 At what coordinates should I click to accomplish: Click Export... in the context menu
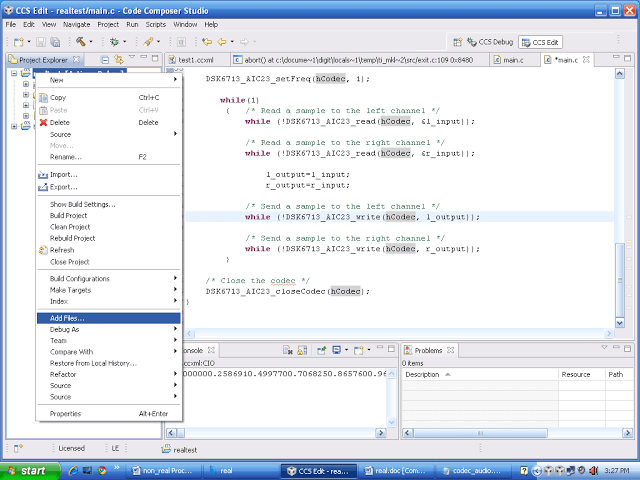[x=109, y=187]
